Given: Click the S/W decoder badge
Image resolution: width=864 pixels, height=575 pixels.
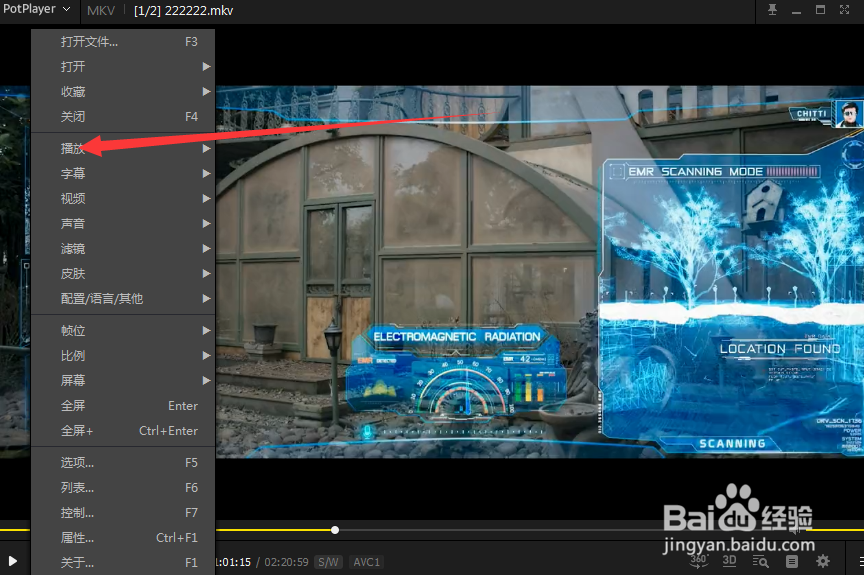Looking at the screenshot, I should click(x=328, y=562).
